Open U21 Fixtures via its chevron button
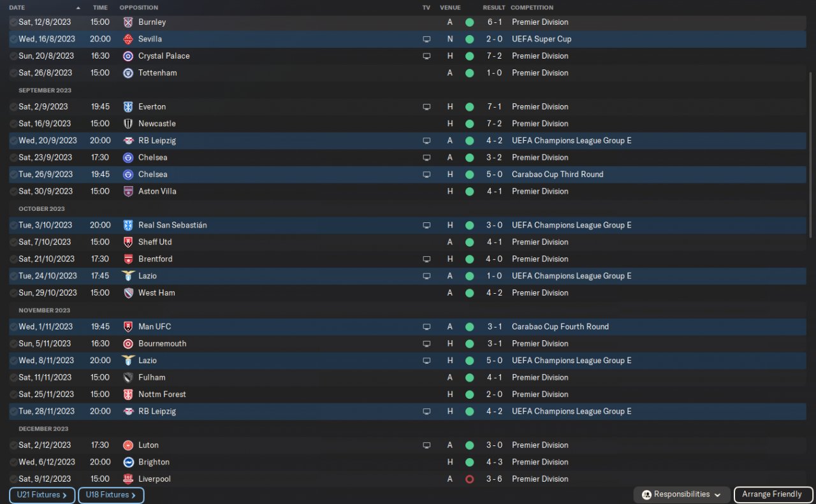The image size is (816, 504). click(42, 495)
